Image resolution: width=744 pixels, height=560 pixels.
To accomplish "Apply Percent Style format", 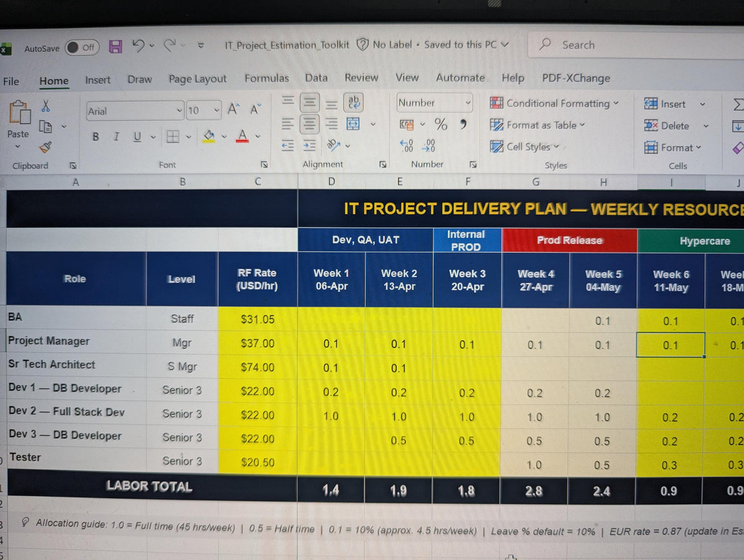I will click(441, 125).
